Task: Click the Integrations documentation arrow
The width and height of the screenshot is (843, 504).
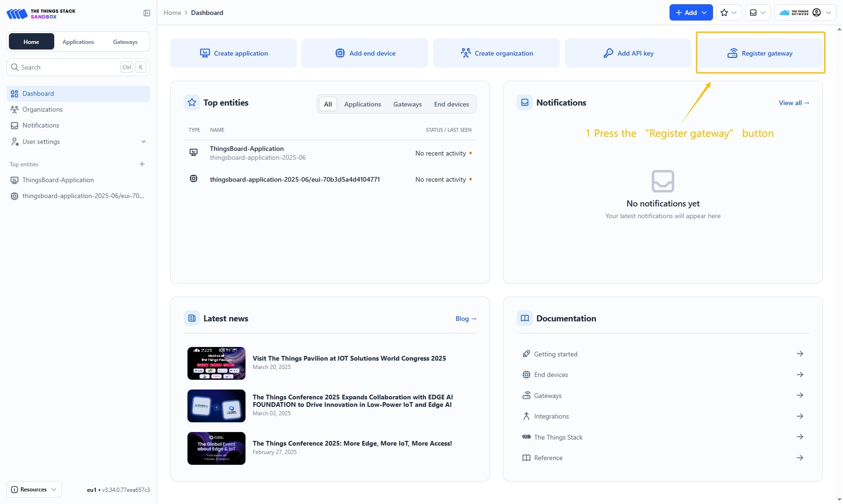Action: (x=800, y=416)
